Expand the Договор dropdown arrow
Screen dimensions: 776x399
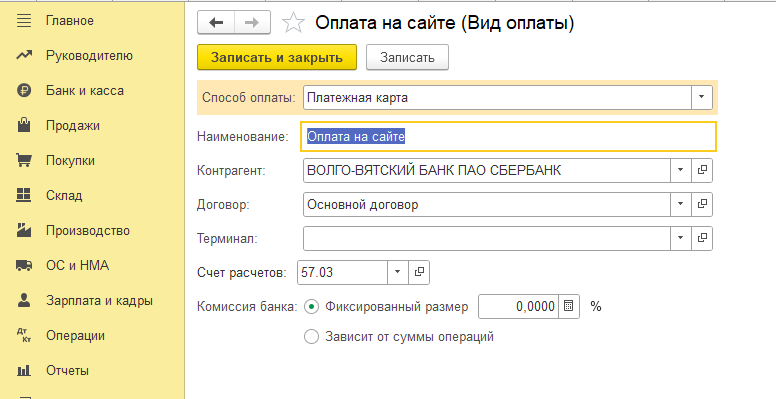(x=680, y=204)
